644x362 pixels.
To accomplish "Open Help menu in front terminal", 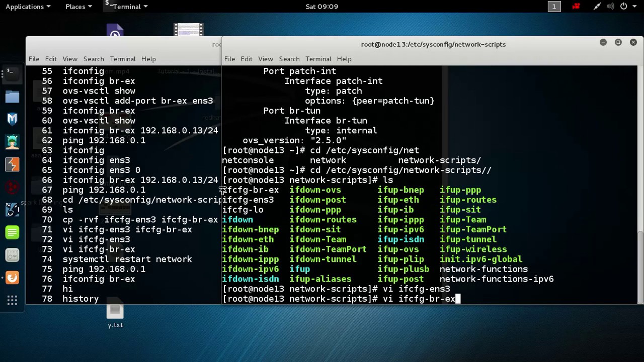I will tap(344, 59).
